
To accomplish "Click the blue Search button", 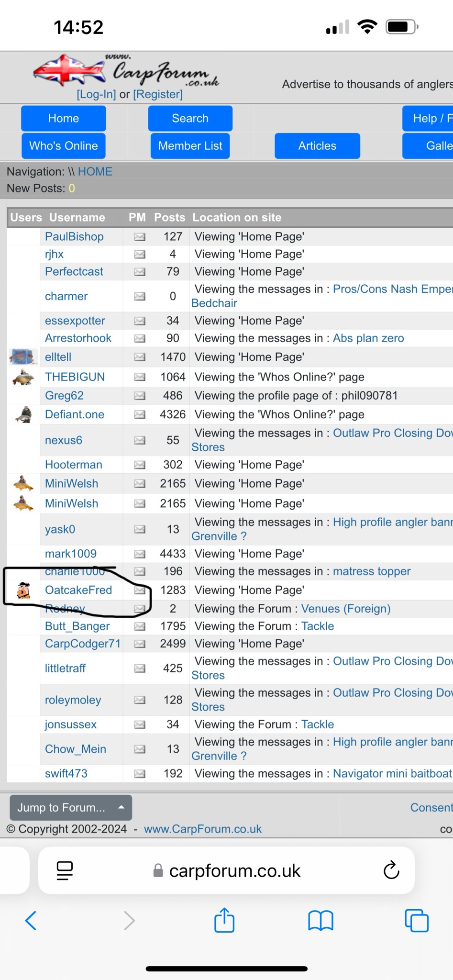I will point(190,119).
